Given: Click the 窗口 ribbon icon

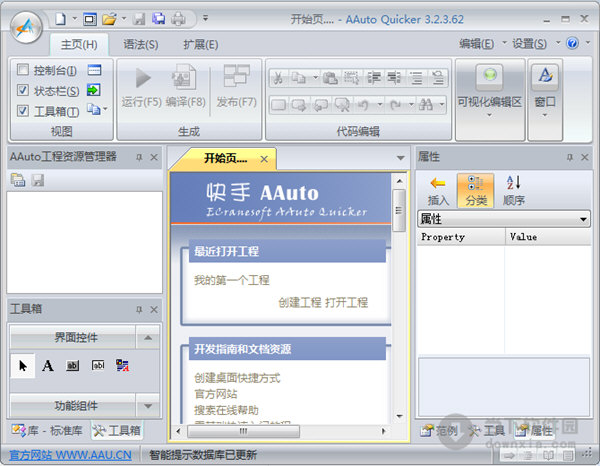Looking at the screenshot, I should pos(545,75).
